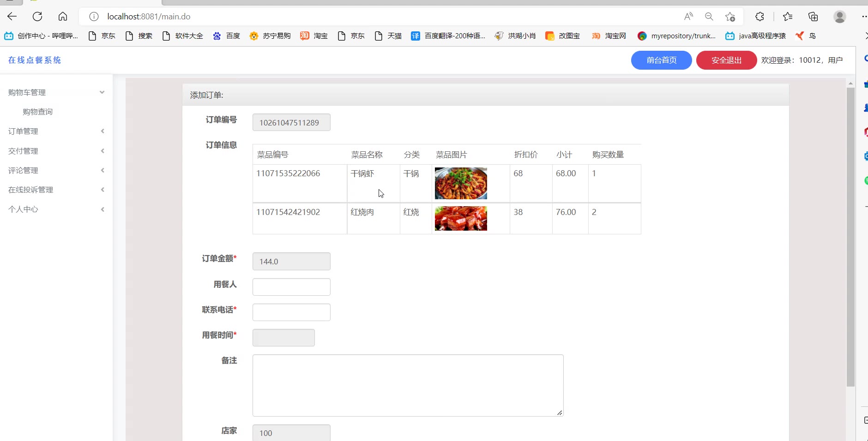Open the 鸟 bookmark
This screenshot has width=868, height=441.
806,36
